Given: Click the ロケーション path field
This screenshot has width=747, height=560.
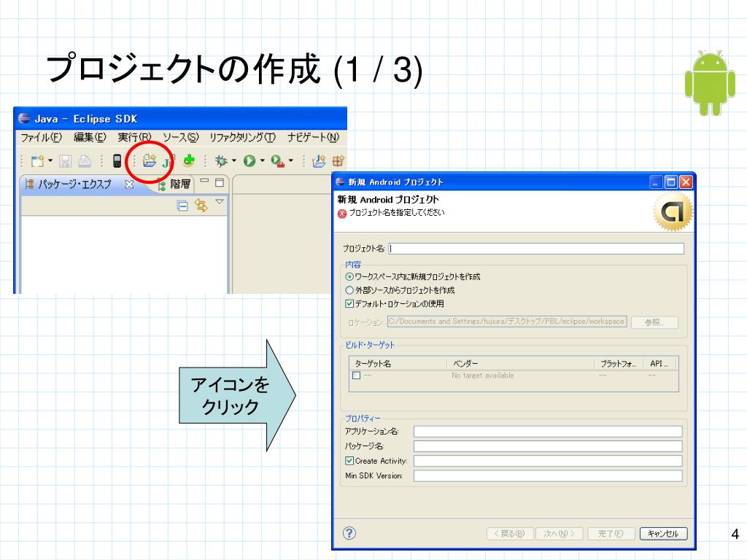Looking at the screenshot, I should [x=507, y=322].
